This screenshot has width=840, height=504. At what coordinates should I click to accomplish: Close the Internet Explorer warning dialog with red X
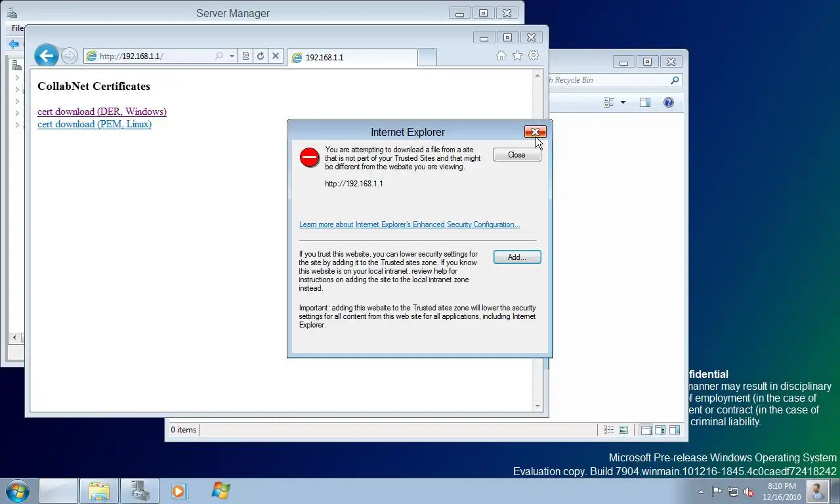pos(535,132)
